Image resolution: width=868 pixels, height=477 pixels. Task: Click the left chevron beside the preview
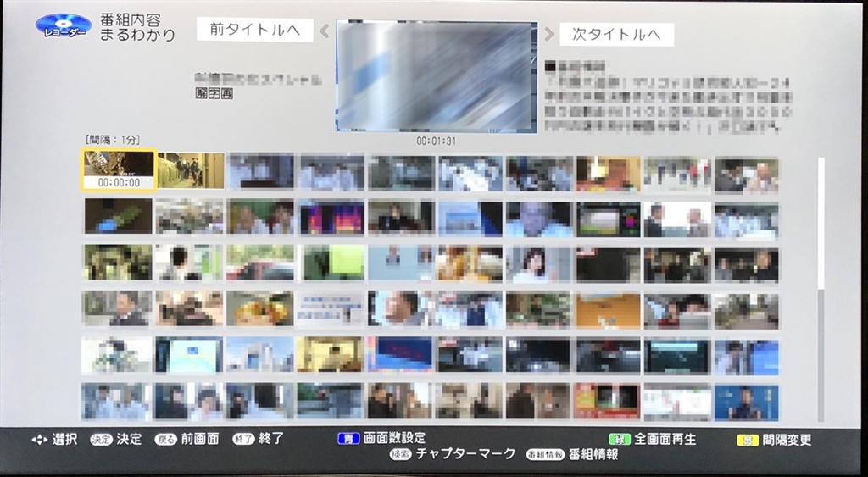point(325,31)
